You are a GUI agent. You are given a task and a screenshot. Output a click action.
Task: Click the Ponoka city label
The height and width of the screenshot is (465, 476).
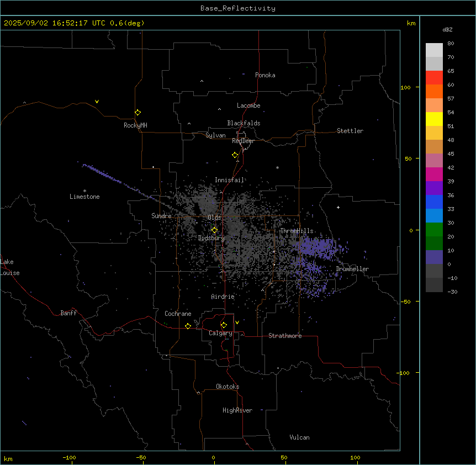click(265, 75)
